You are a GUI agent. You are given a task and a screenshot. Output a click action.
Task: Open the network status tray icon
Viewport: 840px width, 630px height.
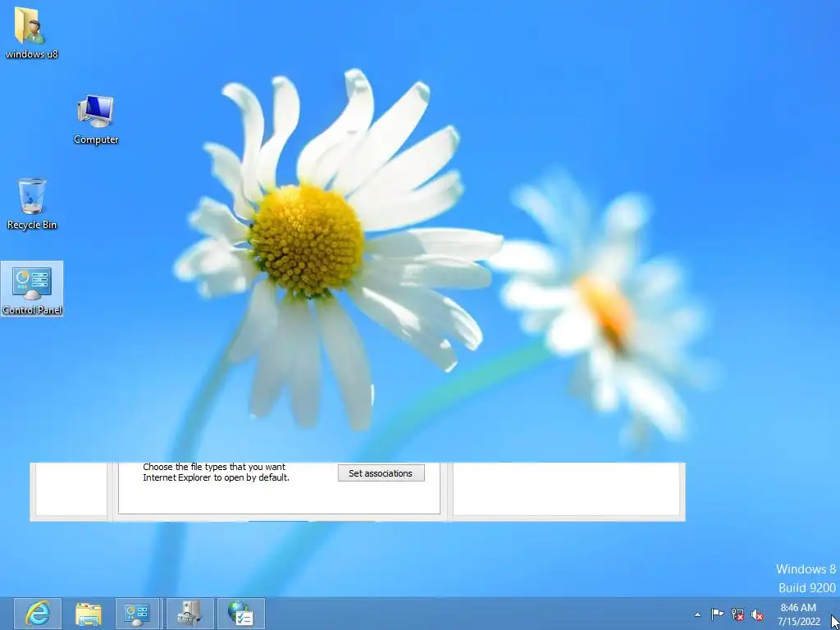[737, 614]
